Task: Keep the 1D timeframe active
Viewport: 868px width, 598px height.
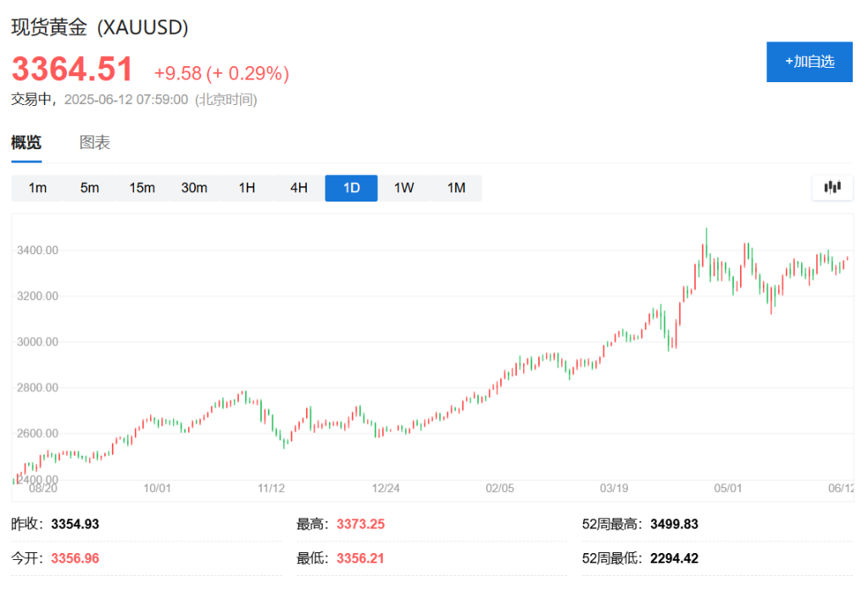Action: click(x=351, y=187)
